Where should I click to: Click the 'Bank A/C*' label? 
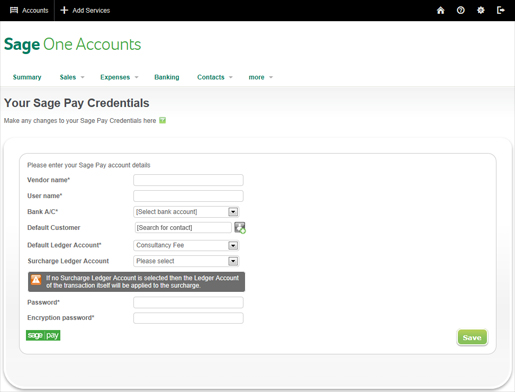(43, 212)
